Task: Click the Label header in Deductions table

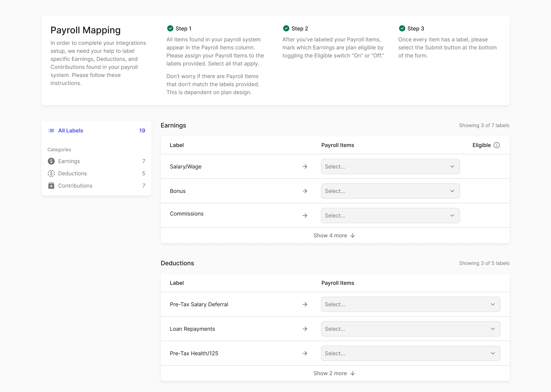Action: coord(177,283)
